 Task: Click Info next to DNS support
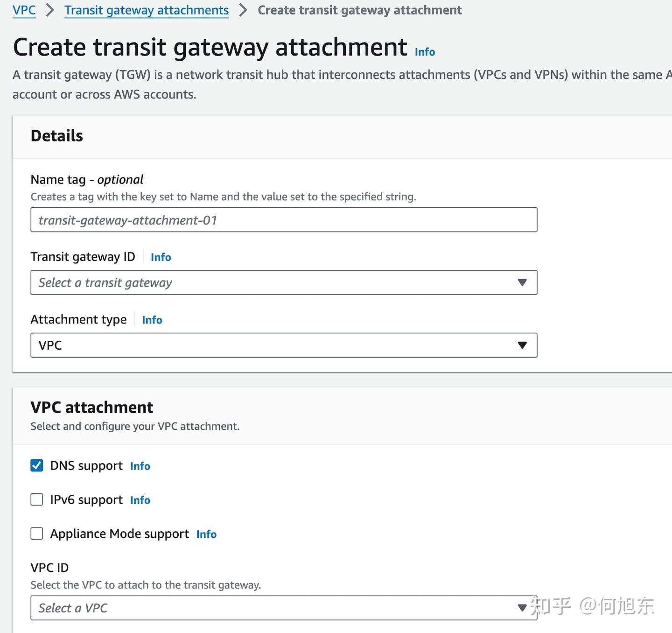point(140,466)
